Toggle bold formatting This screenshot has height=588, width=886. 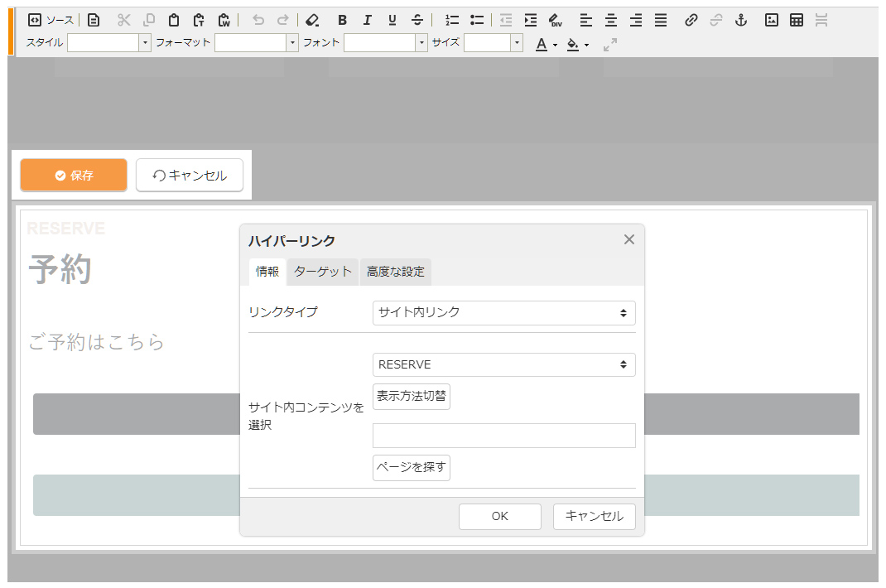tap(343, 20)
